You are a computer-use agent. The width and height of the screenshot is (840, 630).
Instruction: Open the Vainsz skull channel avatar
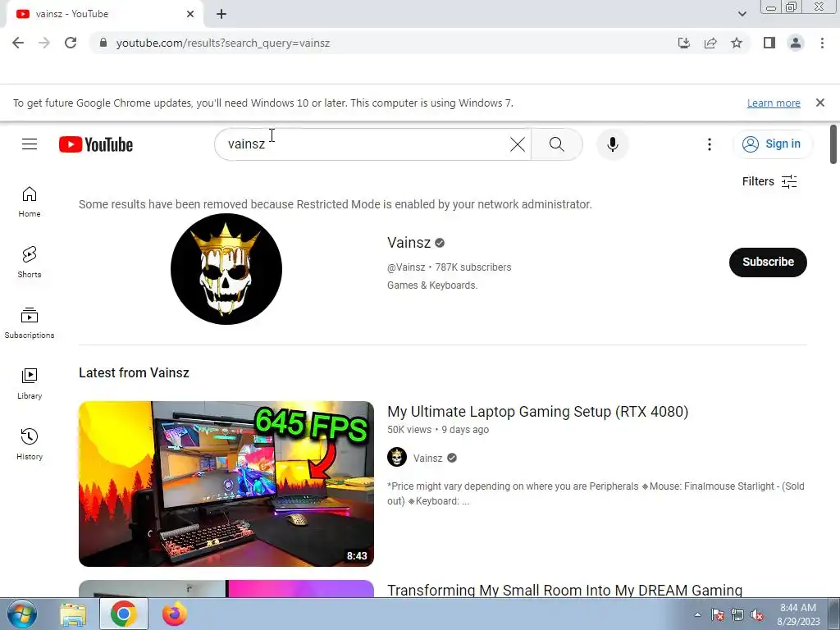coord(226,269)
